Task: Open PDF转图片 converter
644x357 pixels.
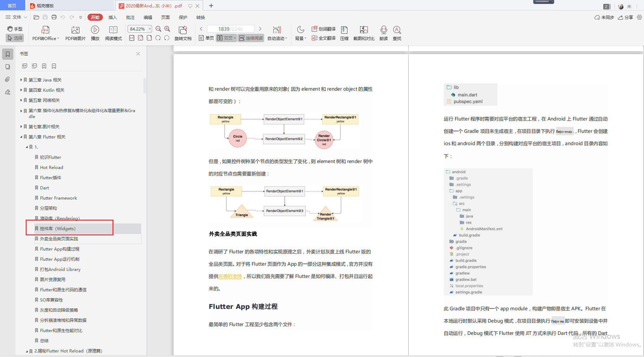Action: pyautogui.click(x=76, y=33)
